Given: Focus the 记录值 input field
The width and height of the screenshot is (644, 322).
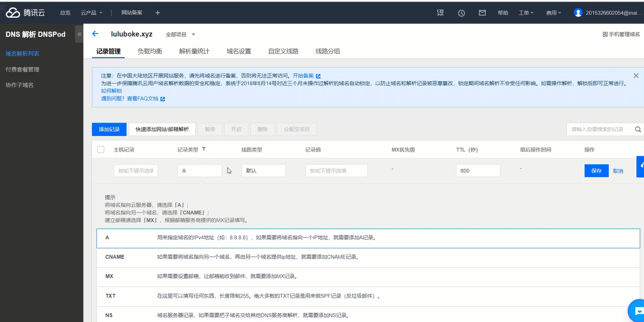Looking at the screenshot, I should 336,170.
